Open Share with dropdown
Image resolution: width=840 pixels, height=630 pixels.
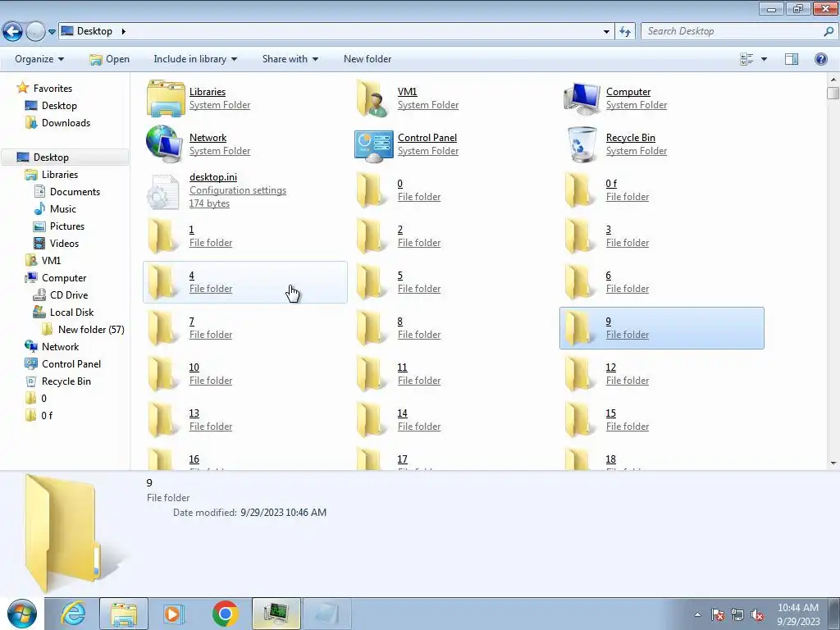(x=290, y=59)
